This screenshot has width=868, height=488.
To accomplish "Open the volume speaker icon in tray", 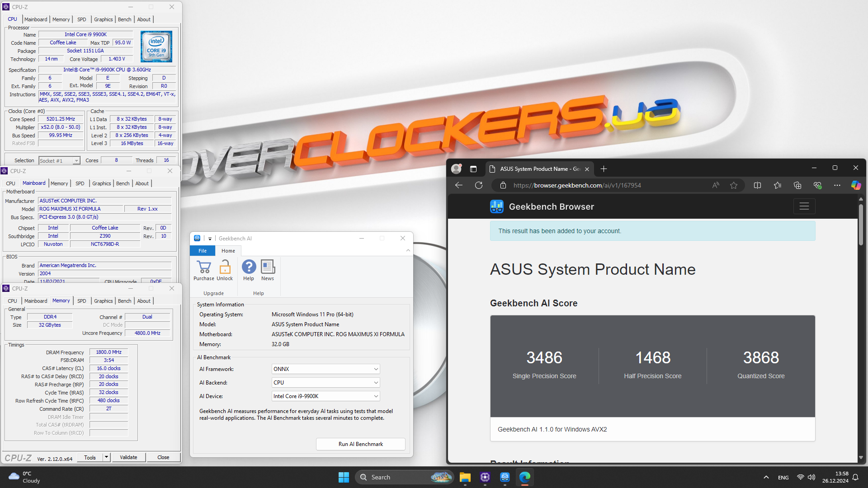I will point(811,477).
